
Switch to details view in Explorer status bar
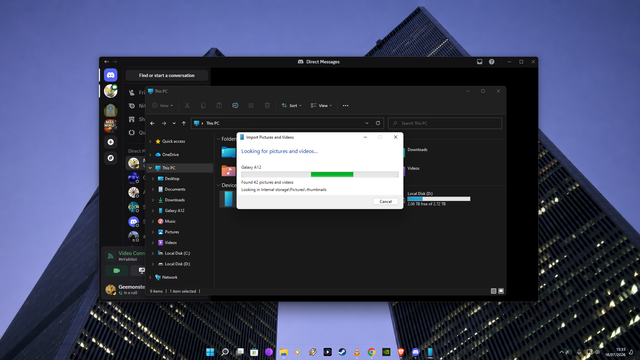[x=493, y=291]
